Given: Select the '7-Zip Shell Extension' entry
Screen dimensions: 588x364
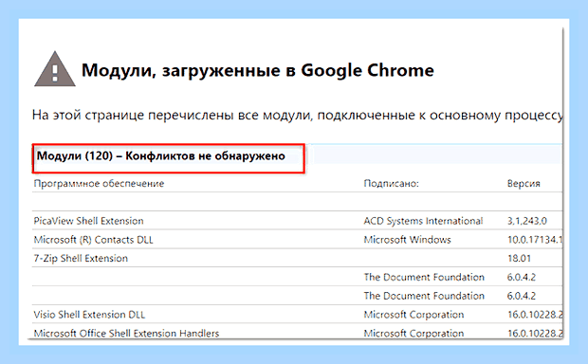Looking at the screenshot, I should [81, 258].
